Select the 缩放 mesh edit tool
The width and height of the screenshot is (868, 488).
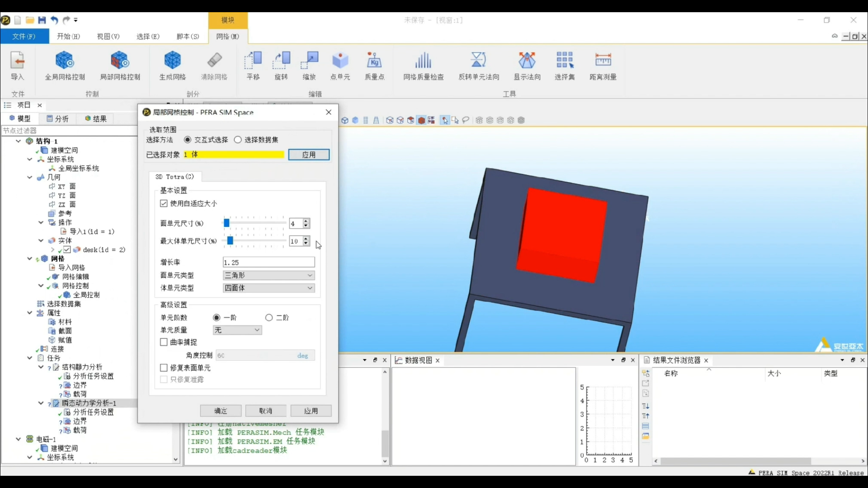pyautogui.click(x=309, y=66)
